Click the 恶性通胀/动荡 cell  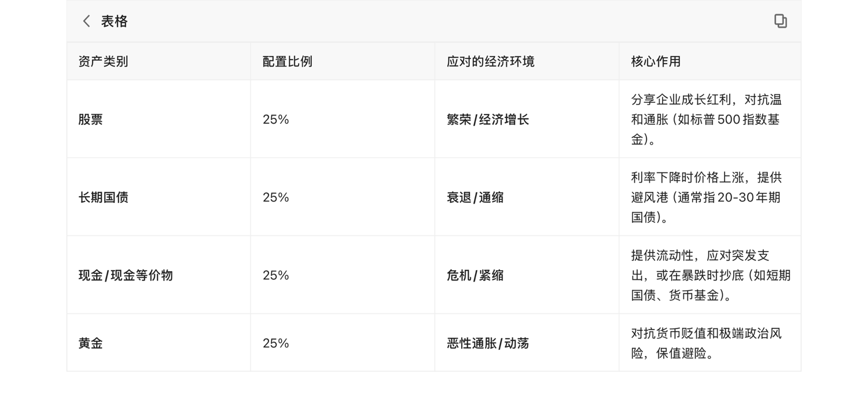tap(488, 343)
